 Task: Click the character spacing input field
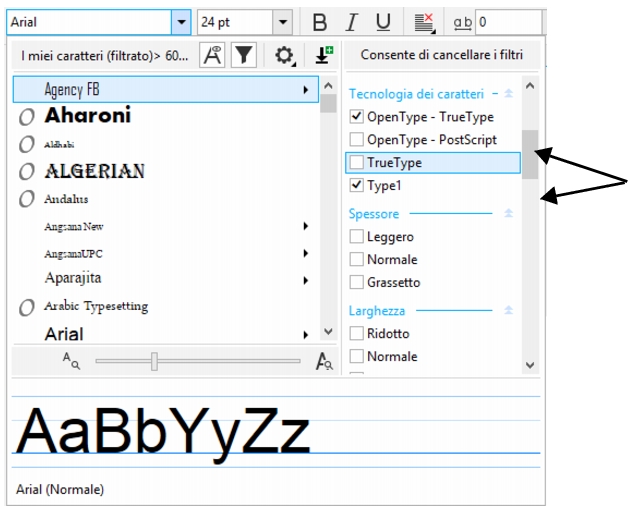tap(508, 22)
